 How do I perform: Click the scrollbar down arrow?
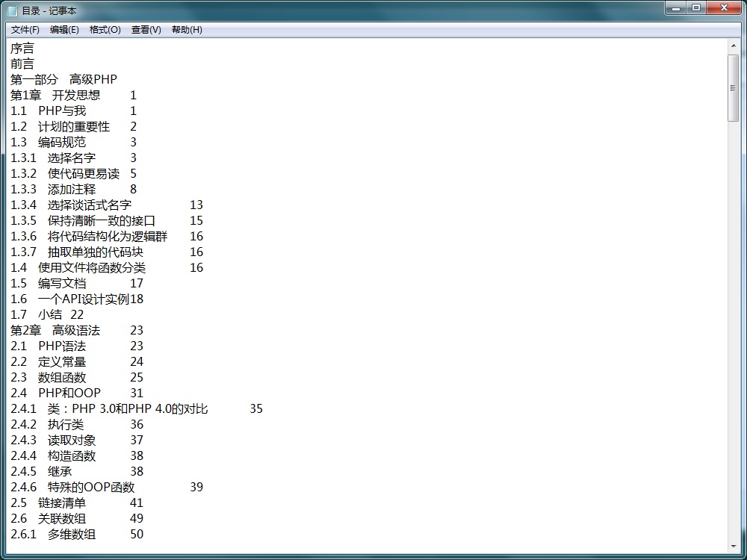tap(734, 547)
